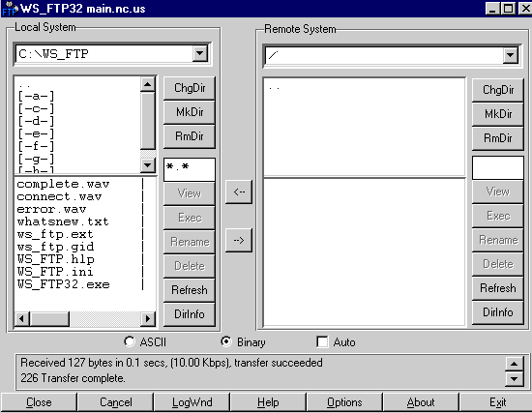Click the transfer-to-local left arrow button

239,192
